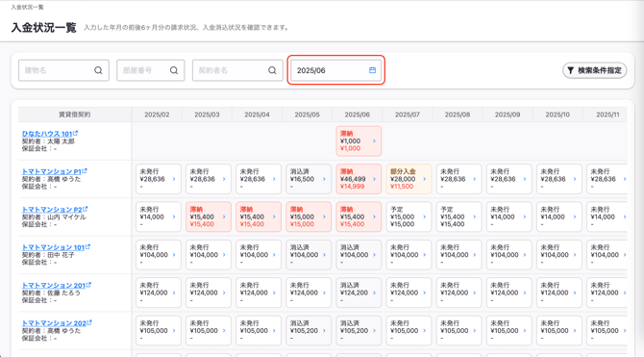Click the 2025/06 column header
The width and height of the screenshot is (644, 357).
(357, 115)
